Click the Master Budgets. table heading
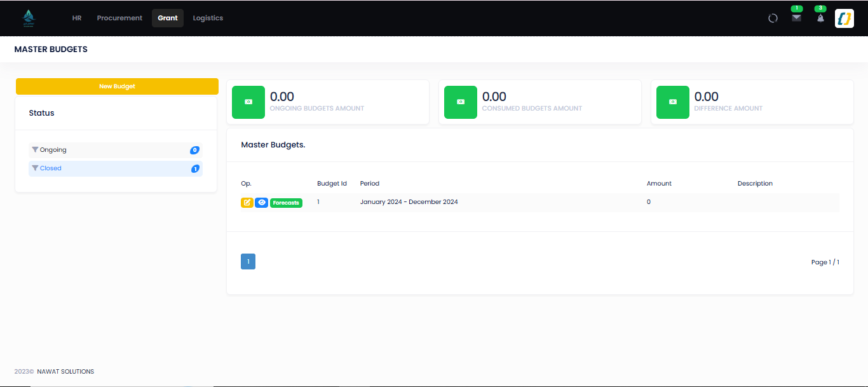This screenshot has height=387, width=868. click(273, 145)
